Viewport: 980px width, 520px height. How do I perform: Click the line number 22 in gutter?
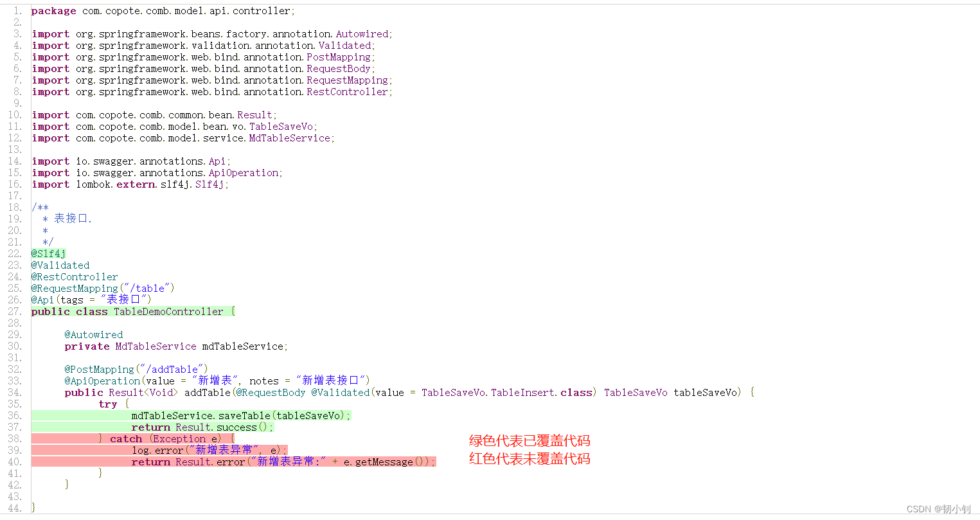coord(14,254)
